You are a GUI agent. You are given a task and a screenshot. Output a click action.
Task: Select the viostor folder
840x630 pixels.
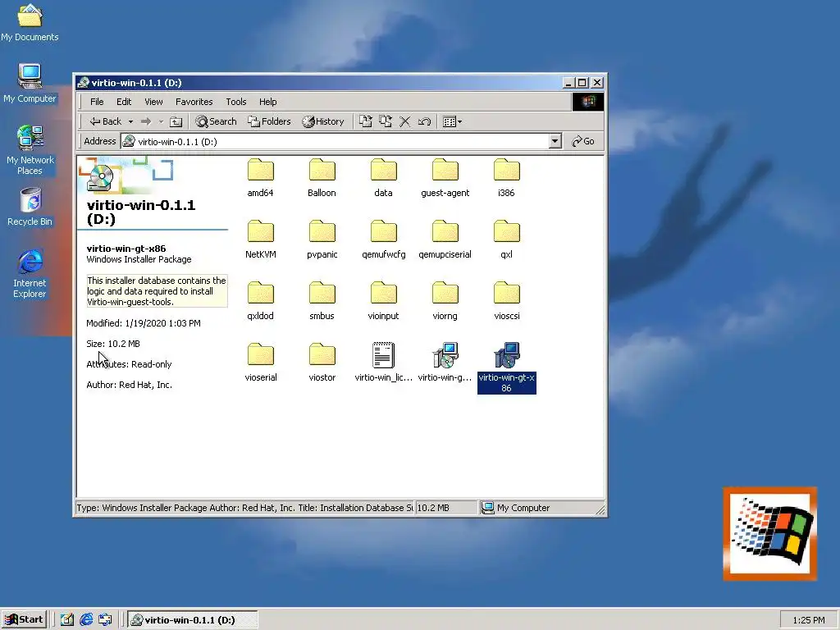click(x=322, y=363)
